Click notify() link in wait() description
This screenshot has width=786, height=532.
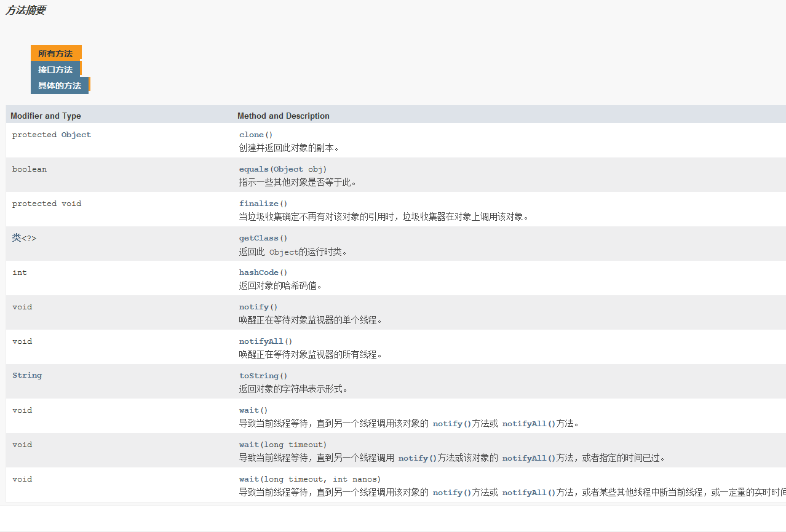tap(452, 424)
